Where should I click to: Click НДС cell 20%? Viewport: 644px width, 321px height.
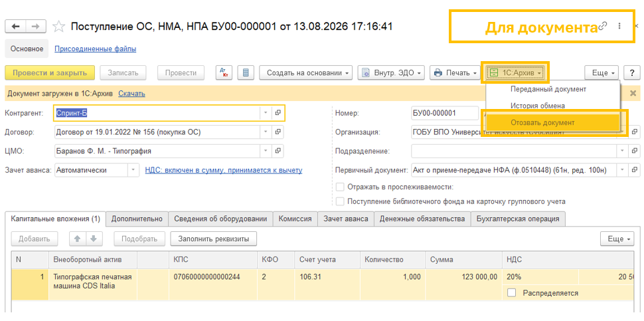540,277
